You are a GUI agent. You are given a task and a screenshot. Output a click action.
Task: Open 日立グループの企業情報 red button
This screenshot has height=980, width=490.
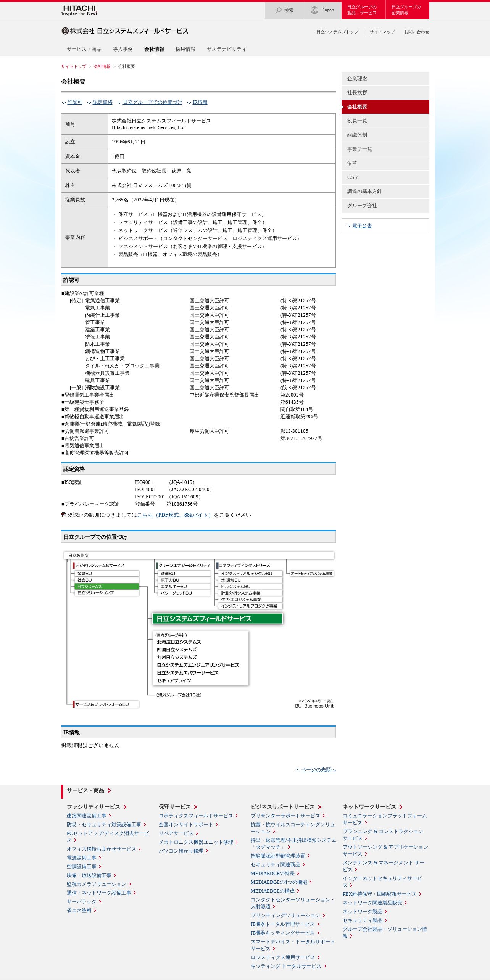pos(408,10)
